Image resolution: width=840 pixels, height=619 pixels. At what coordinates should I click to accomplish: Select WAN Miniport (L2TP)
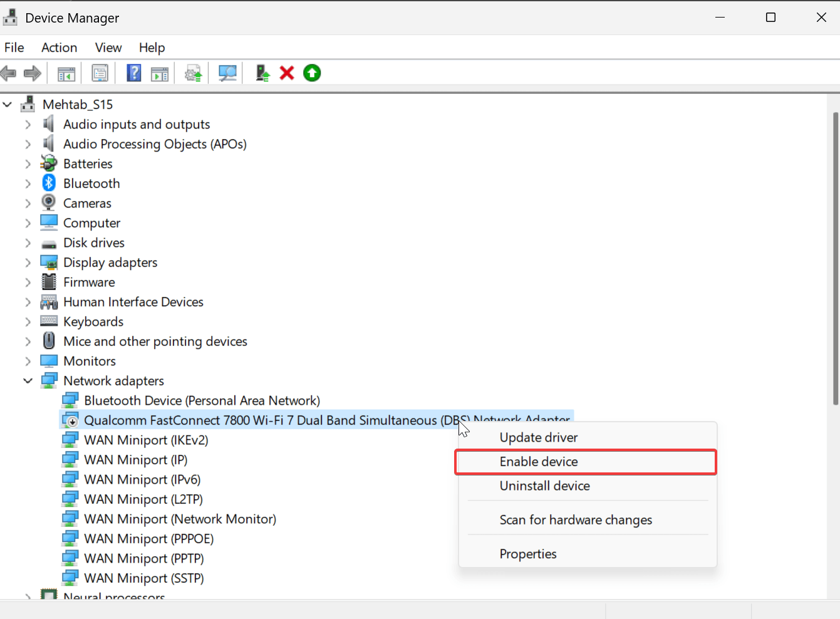(143, 499)
